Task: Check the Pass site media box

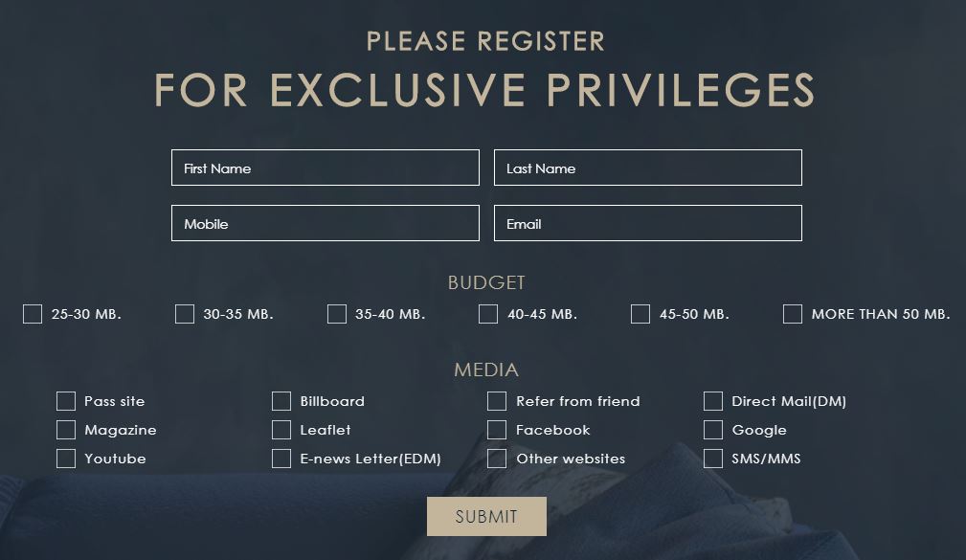Action: click(x=66, y=401)
